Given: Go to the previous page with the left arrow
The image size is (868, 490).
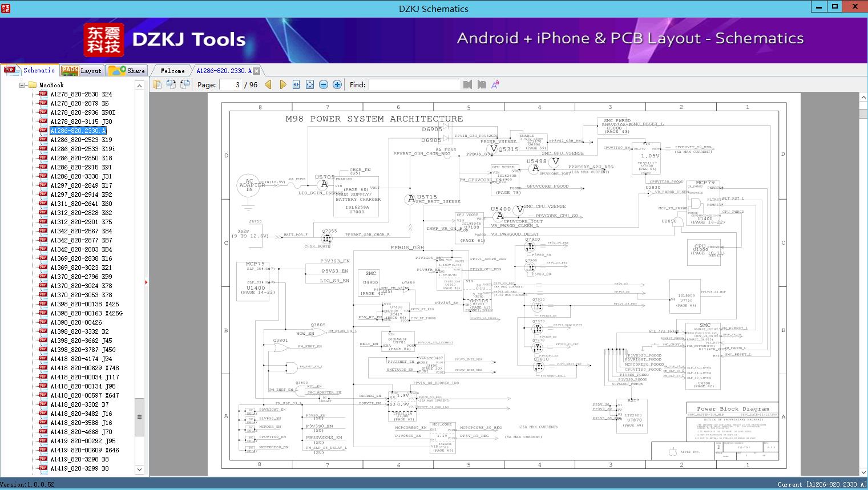Looking at the screenshot, I should point(269,84).
